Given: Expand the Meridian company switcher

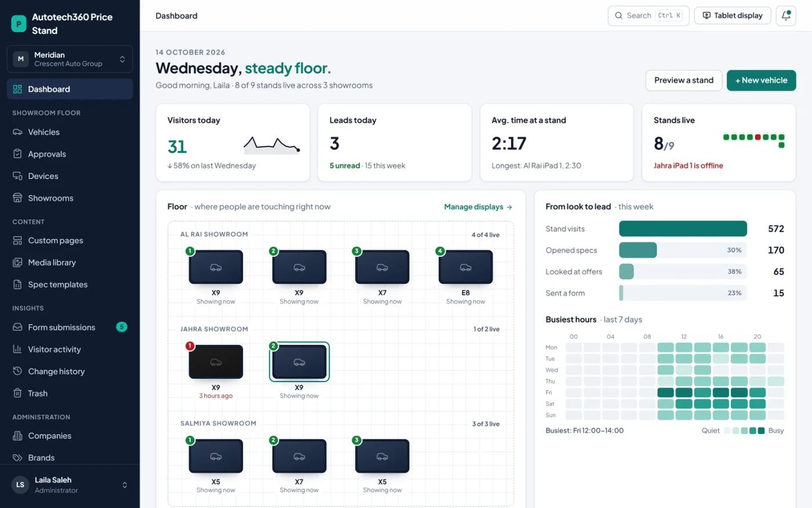Looking at the screenshot, I should [x=70, y=59].
